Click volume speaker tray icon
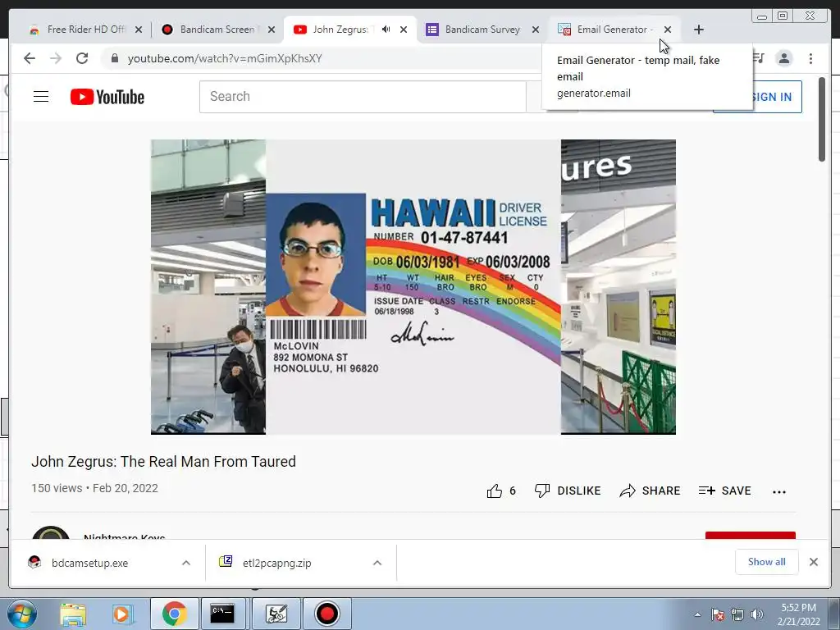The height and width of the screenshot is (630, 840). pyautogui.click(x=756, y=614)
